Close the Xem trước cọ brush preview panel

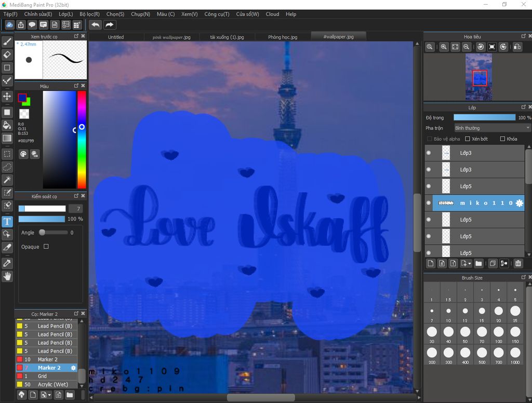pyautogui.click(x=83, y=36)
